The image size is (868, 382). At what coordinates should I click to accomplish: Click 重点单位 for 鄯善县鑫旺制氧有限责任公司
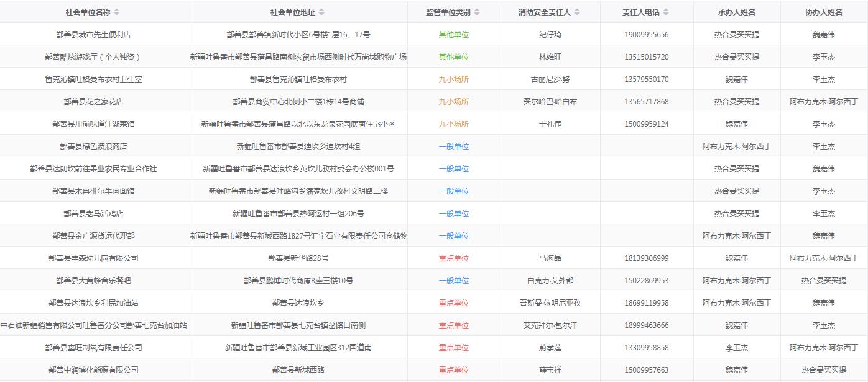454,348
